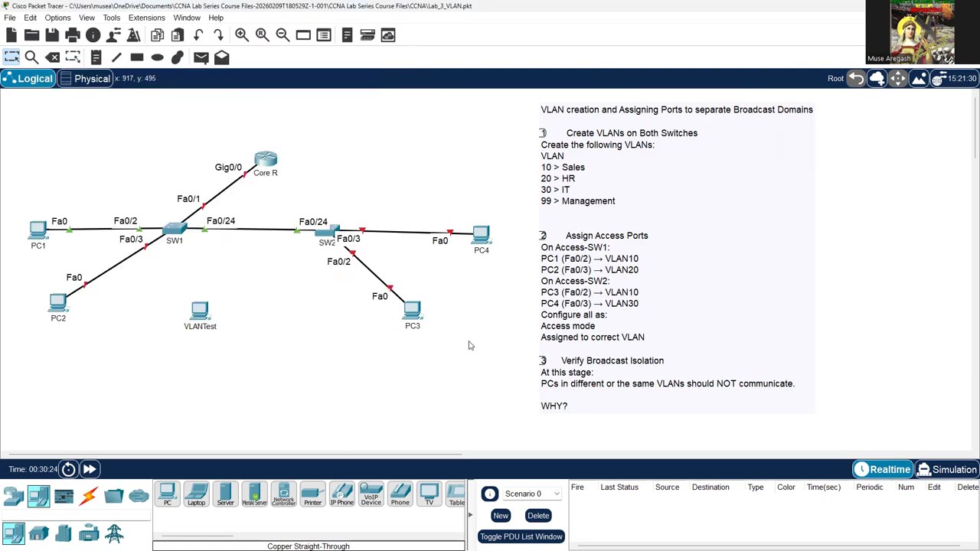Open the Tools menu
Screen dimensions: 980x551
click(111, 18)
